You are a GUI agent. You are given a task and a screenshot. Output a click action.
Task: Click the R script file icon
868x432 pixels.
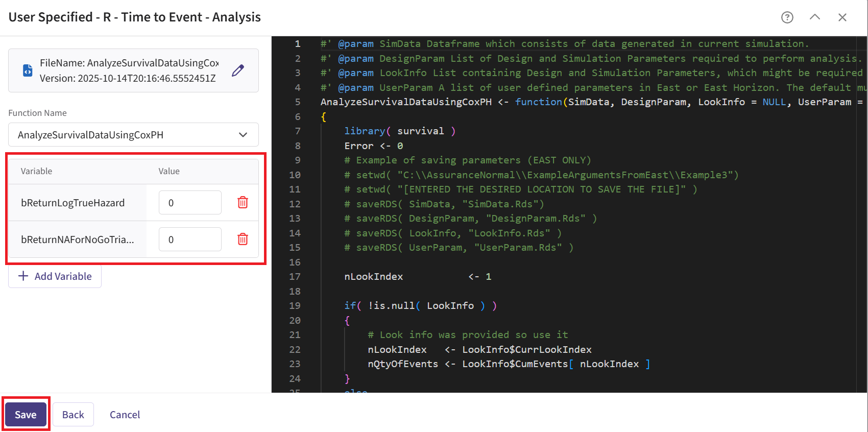click(28, 70)
